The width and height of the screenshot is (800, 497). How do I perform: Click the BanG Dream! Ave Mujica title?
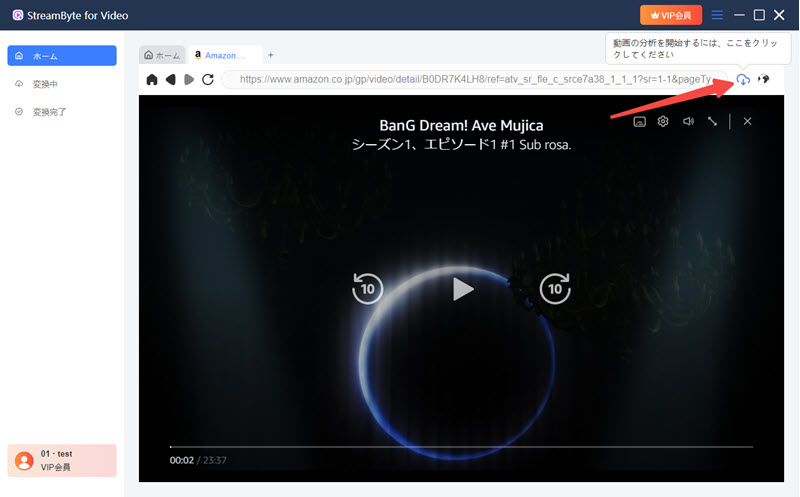pos(461,126)
